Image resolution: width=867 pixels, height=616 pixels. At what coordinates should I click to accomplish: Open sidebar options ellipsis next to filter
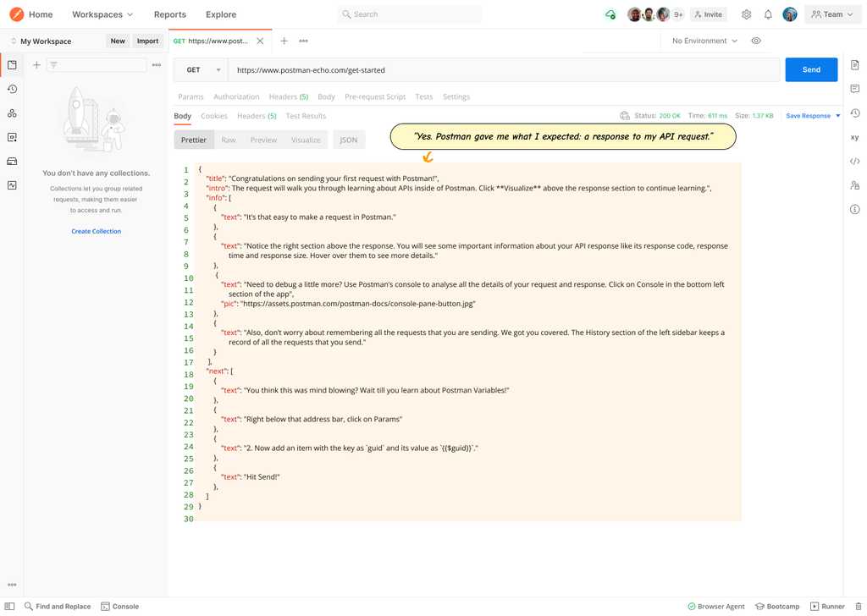pos(157,65)
